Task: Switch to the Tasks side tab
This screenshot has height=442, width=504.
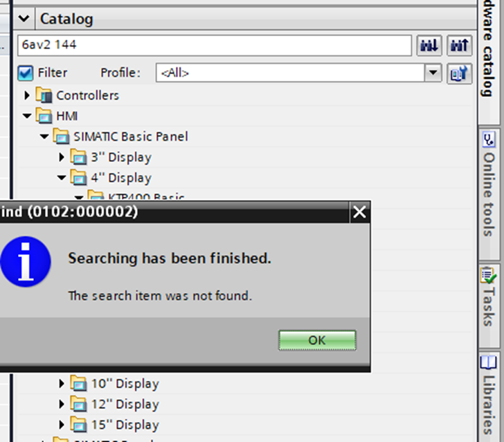Action: tap(489, 306)
